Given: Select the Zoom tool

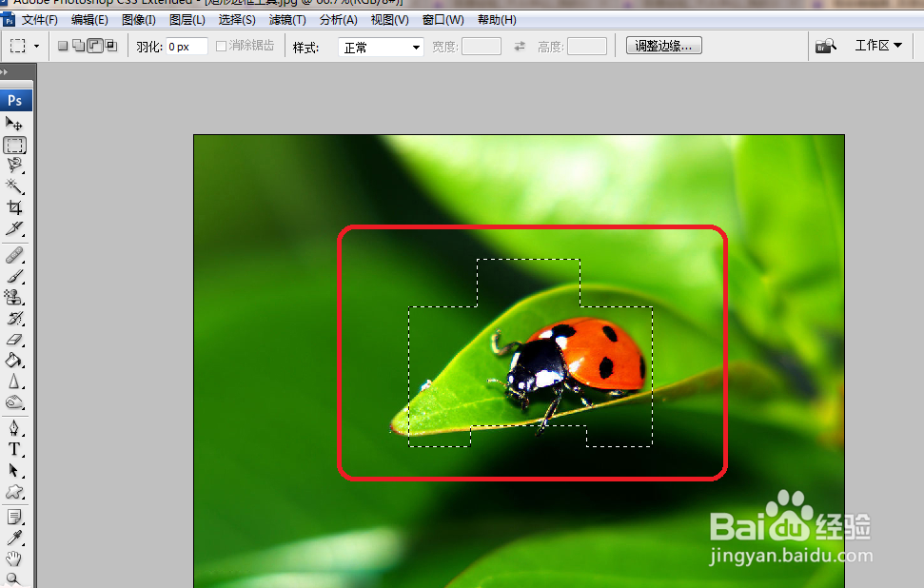Looking at the screenshot, I should coord(14,579).
